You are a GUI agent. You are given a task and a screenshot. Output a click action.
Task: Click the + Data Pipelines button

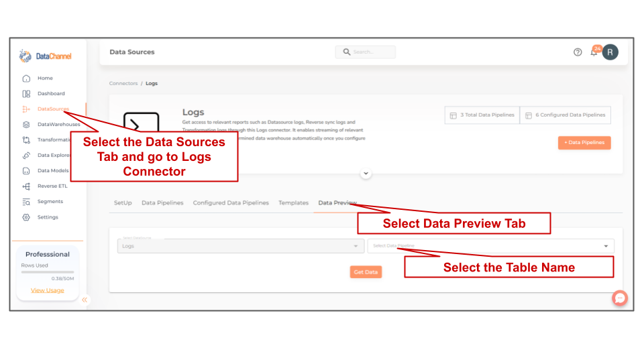tap(584, 142)
